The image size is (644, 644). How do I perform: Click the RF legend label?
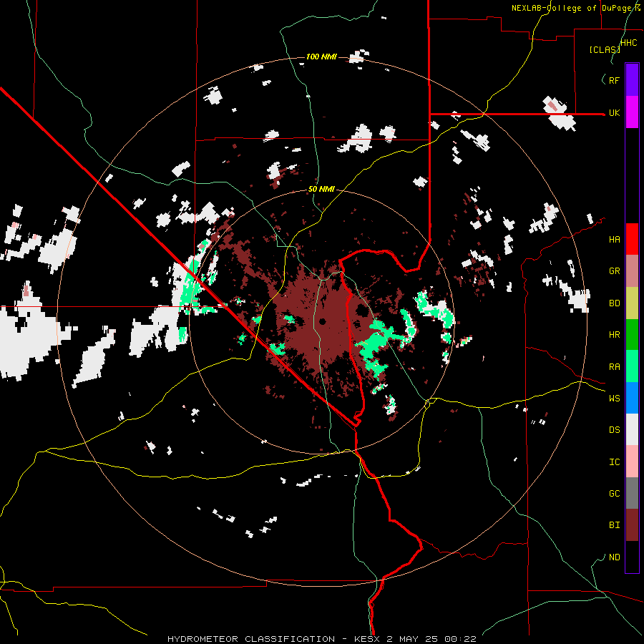point(614,80)
